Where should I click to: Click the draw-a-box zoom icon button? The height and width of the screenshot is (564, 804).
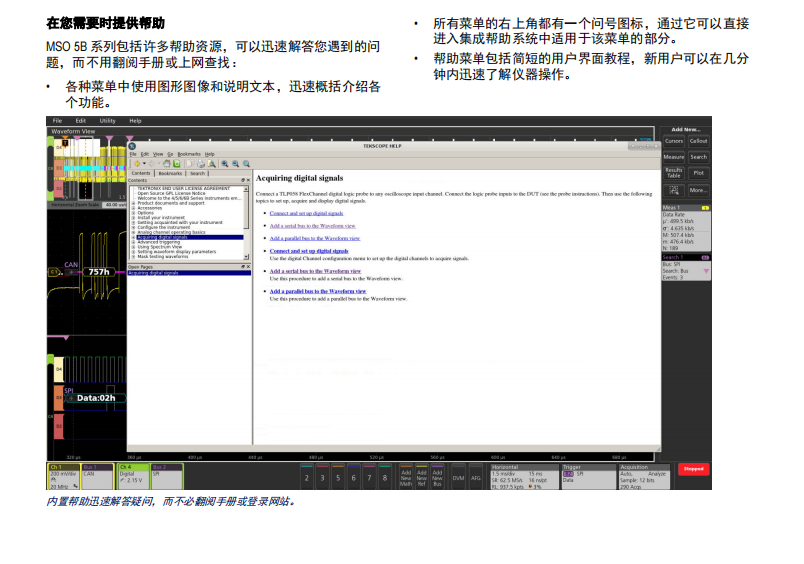674,191
